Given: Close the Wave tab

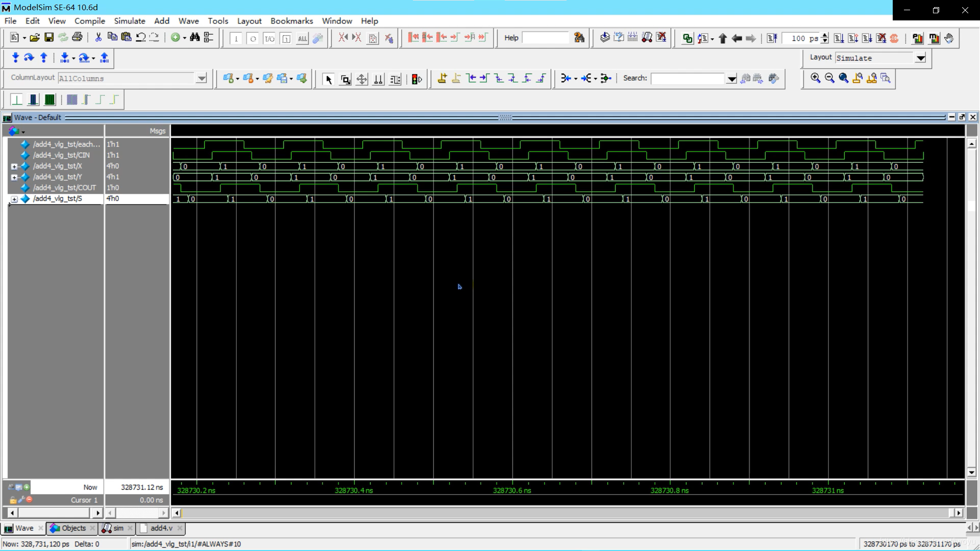Looking at the screenshot, I should coord(40,528).
